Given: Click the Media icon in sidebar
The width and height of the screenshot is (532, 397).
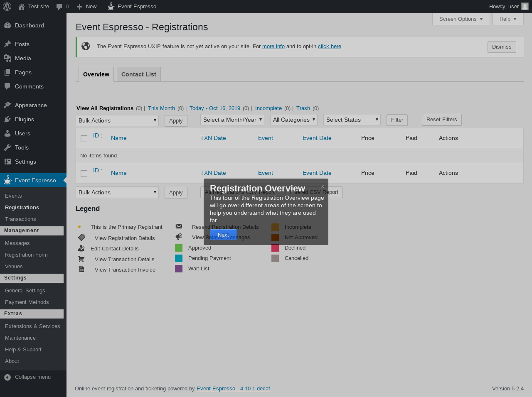Looking at the screenshot, I should [x=7, y=58].
